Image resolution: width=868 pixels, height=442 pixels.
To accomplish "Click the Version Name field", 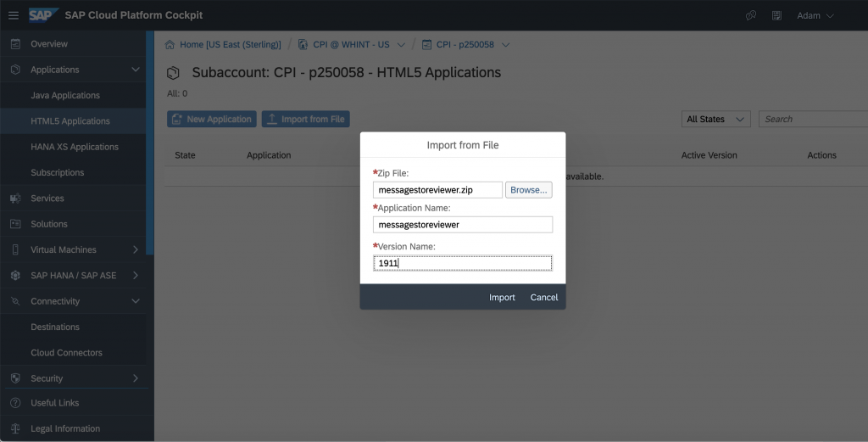I will coord(462,263).
